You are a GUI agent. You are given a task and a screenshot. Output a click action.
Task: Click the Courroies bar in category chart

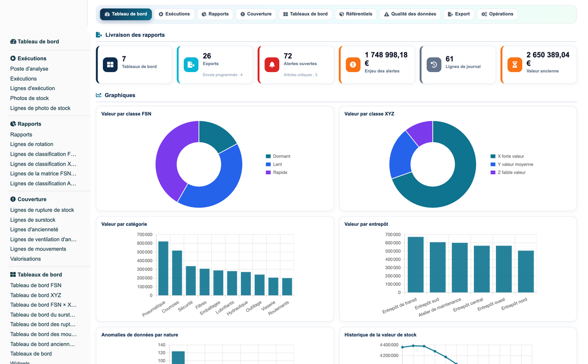[177, 273]
